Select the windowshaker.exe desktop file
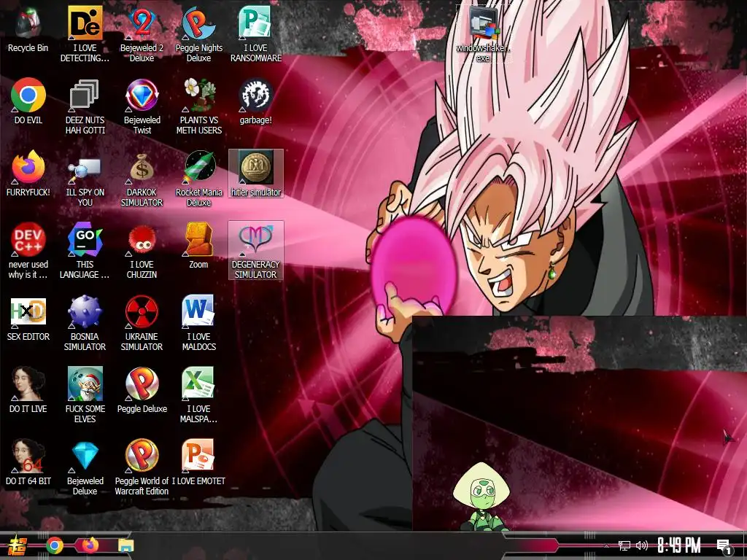747x560 pixels. pyautogui.click(x=483, y=34)
